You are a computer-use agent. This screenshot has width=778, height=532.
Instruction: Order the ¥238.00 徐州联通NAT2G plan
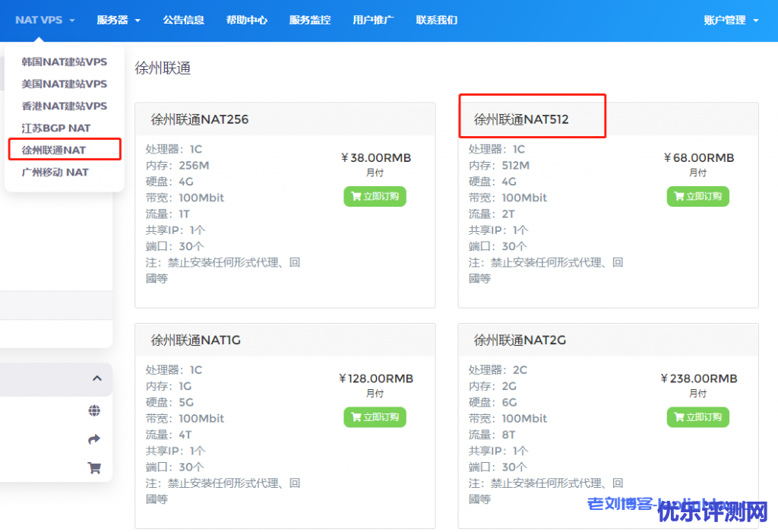click(x=697, y=416)
